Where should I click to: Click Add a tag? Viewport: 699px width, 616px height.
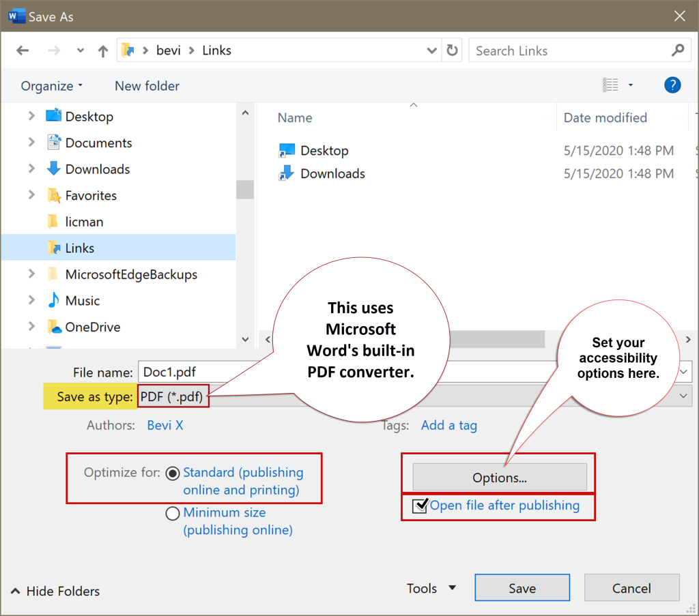click(449, 425)
